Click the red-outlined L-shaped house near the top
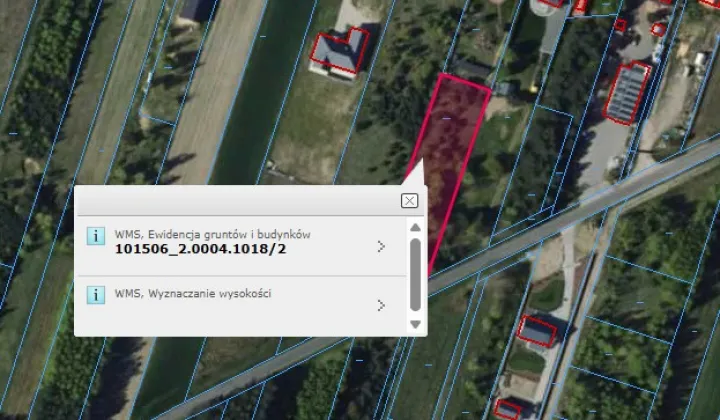This screenshot has height=420, width=720. coord(340,50)
